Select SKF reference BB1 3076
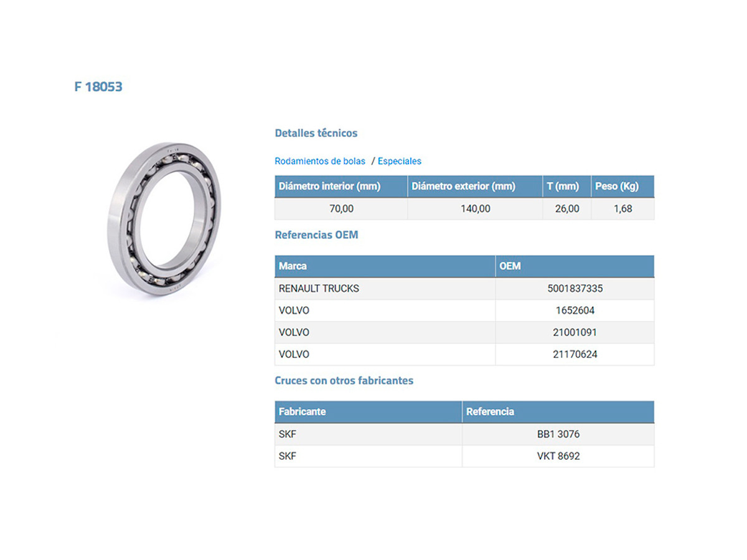 [558, 434]
